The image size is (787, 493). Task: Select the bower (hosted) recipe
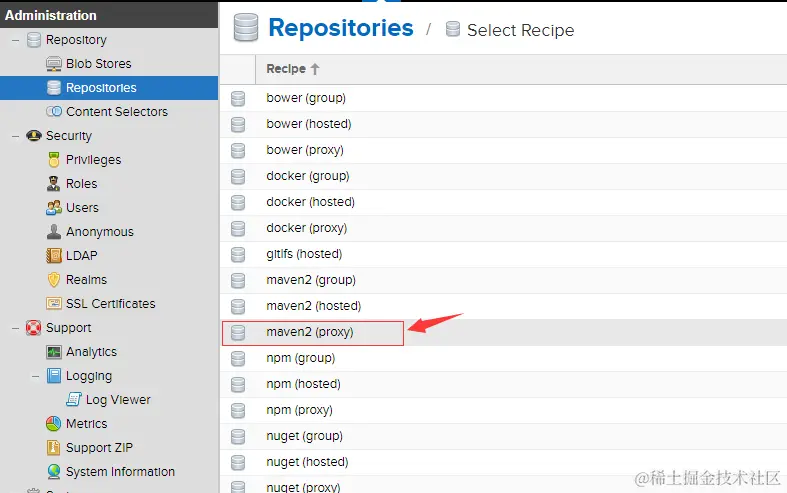(503, 124)
